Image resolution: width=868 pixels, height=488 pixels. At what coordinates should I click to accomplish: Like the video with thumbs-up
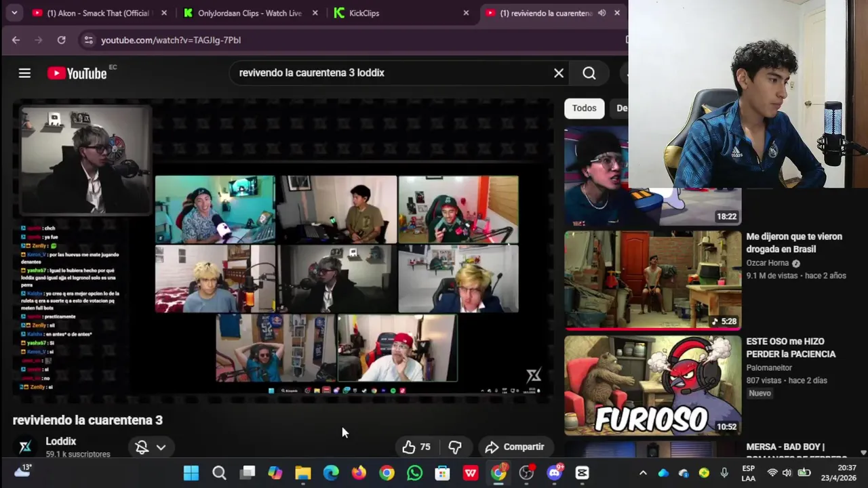pyautogui.click(x=416, y=447)
